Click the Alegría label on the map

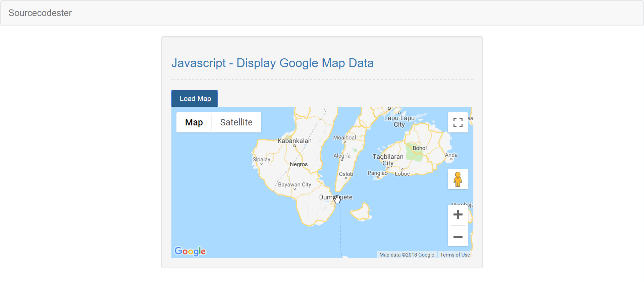click(x=342, y=156)
